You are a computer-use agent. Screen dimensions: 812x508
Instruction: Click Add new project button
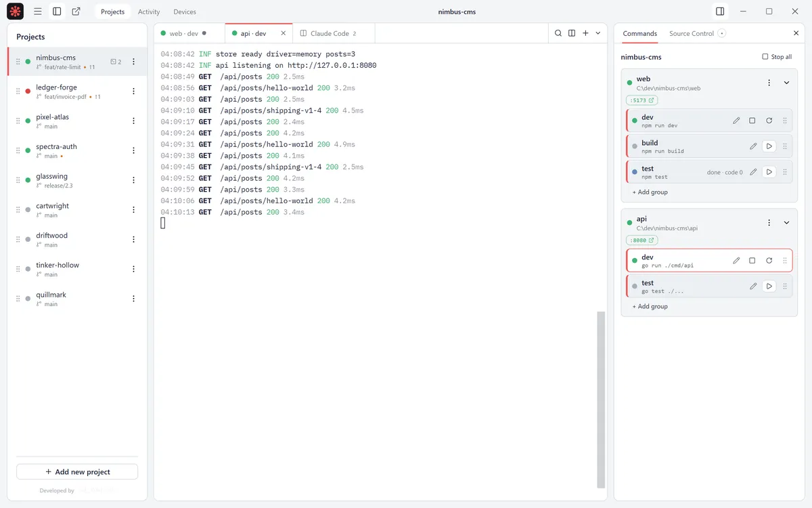coord(77,471)
